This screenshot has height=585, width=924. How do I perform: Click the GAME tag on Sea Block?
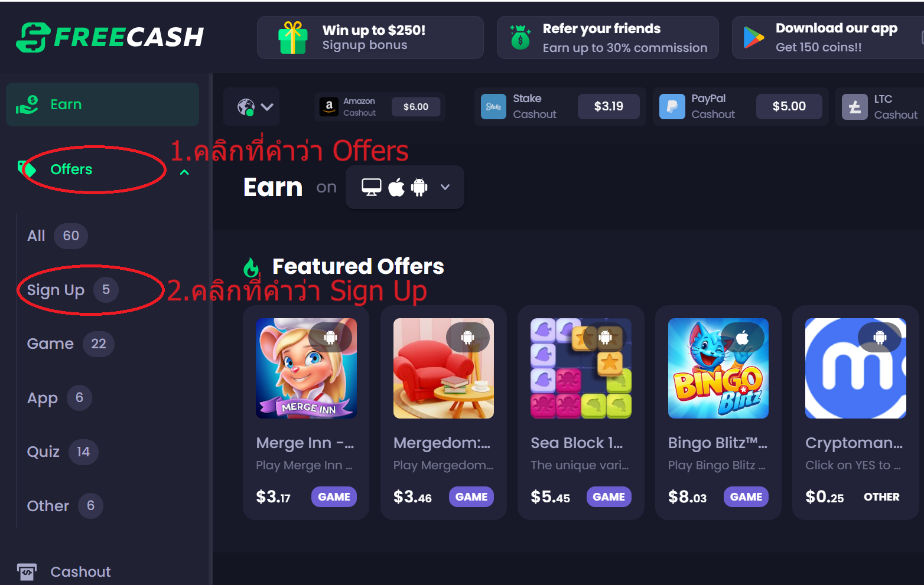tap(609, 497)
